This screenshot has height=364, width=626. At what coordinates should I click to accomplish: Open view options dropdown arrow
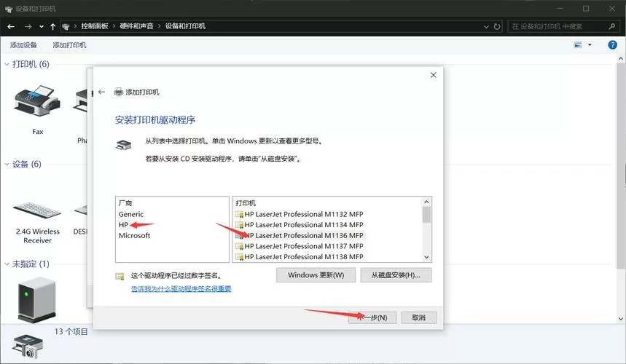point(590,44)
